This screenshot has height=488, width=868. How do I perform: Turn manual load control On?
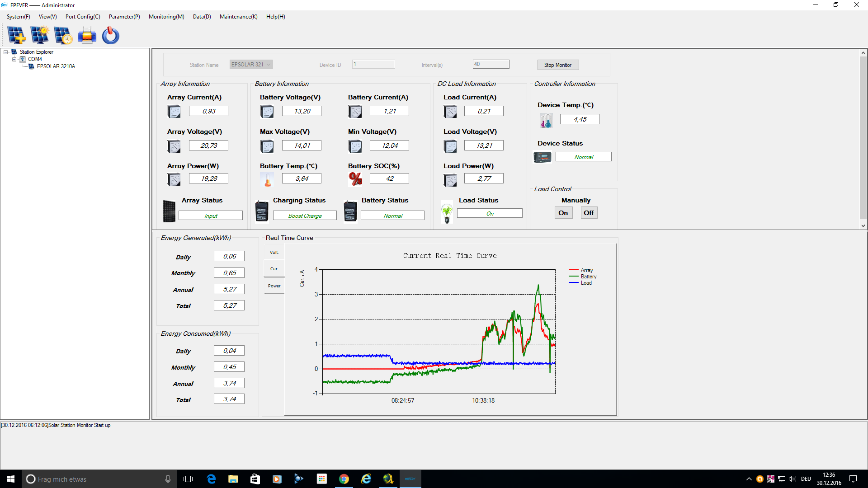(563, 213)
